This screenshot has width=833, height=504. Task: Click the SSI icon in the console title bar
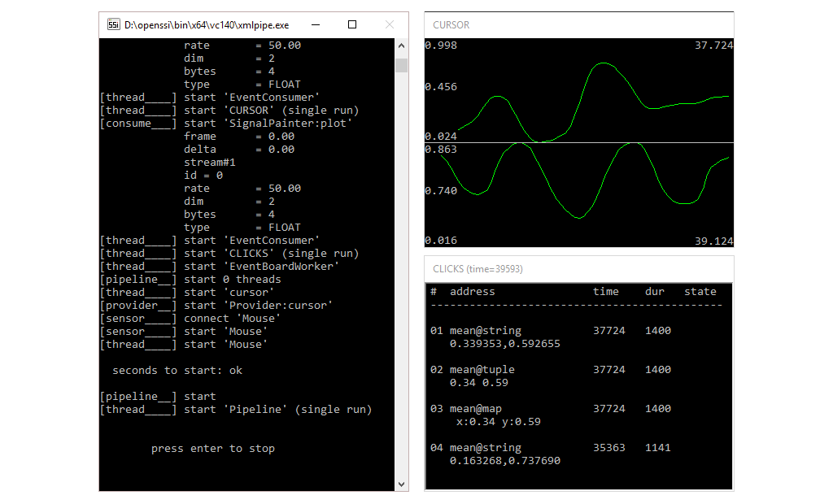tap(114, 24)
